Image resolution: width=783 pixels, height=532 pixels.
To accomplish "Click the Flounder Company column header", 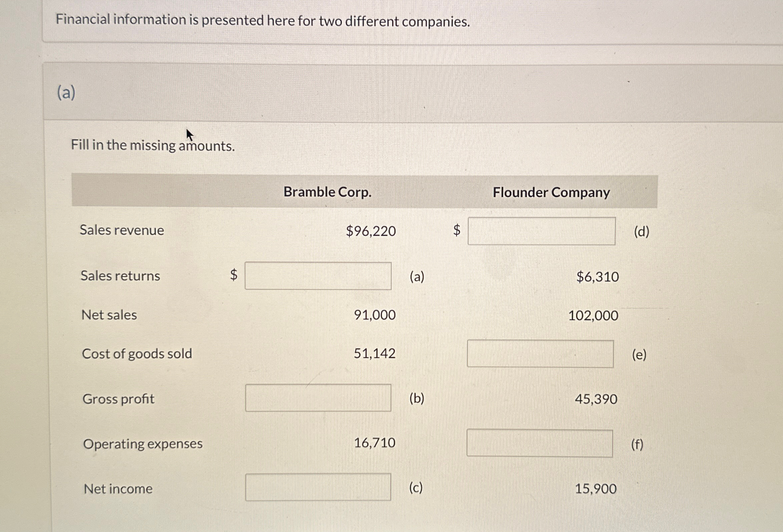I will [552, 192].
